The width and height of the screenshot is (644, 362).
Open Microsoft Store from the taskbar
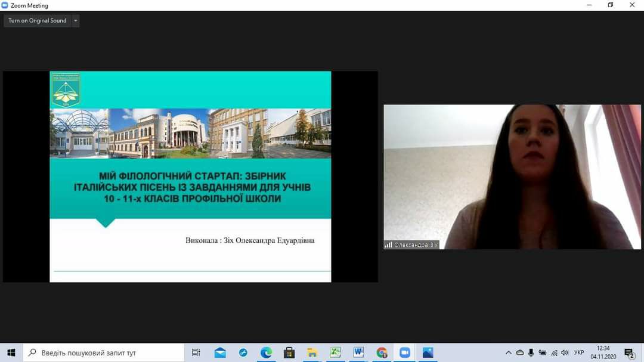point(289,352)
